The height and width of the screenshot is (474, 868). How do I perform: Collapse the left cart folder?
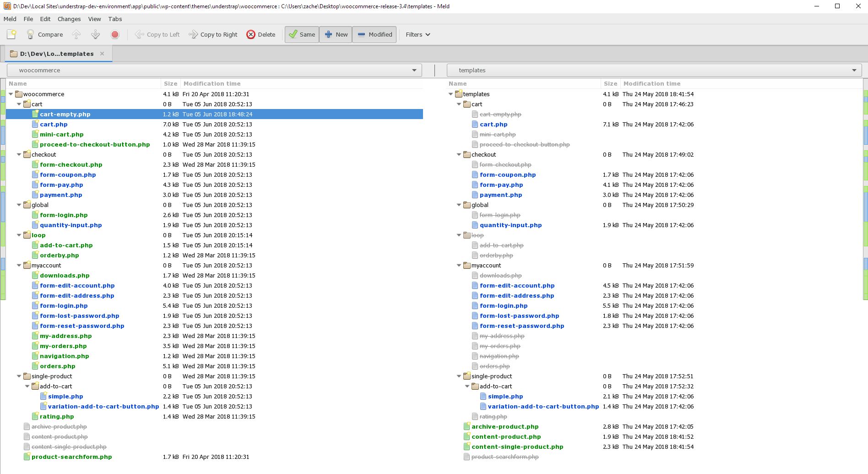[x=19, y=104]
